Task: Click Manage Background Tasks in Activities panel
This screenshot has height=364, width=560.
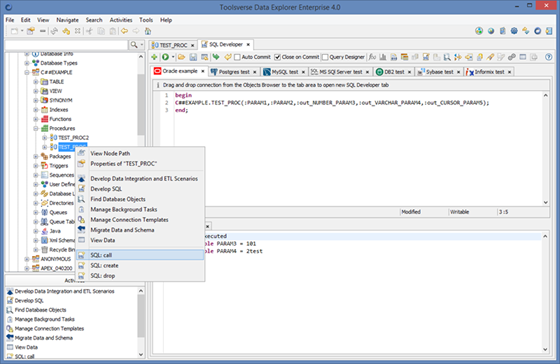Action: click(x=45, y=319)
